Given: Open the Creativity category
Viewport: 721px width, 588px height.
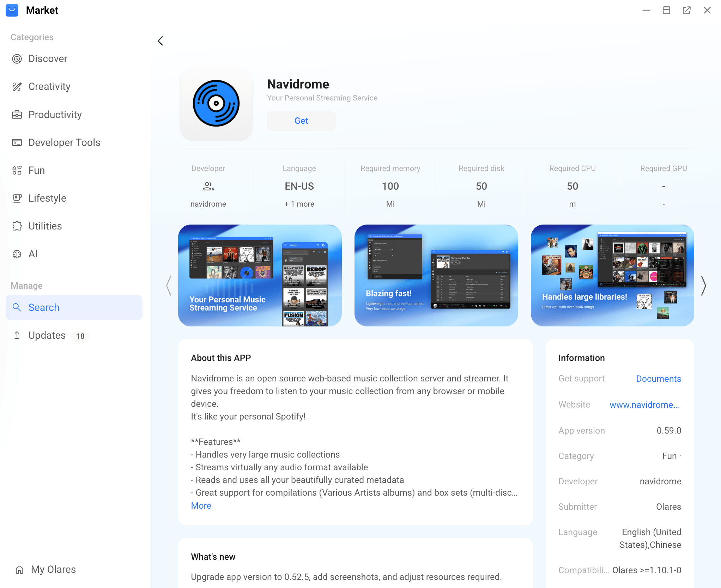Looking at the screenshot, I should pyautogui.click(x=74, y=87).
